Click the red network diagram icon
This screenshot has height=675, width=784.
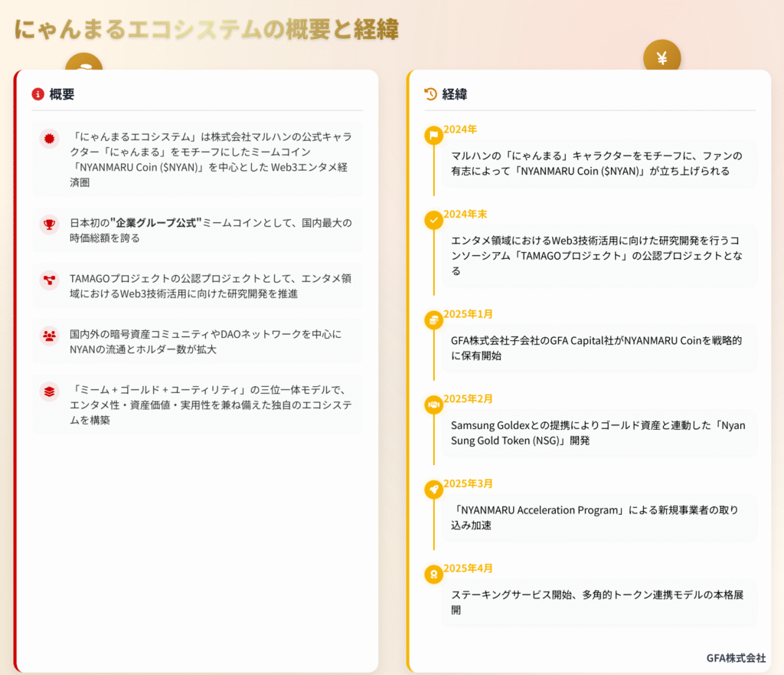click(x=50, y=280)
